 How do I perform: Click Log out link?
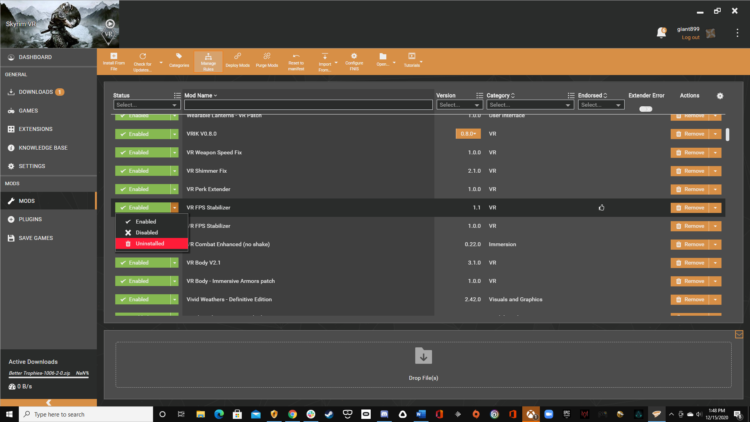(690, 37)
